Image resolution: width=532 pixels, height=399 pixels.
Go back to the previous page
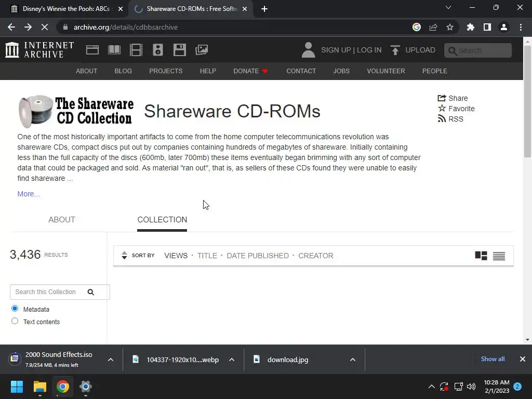(x=11, y=27)
